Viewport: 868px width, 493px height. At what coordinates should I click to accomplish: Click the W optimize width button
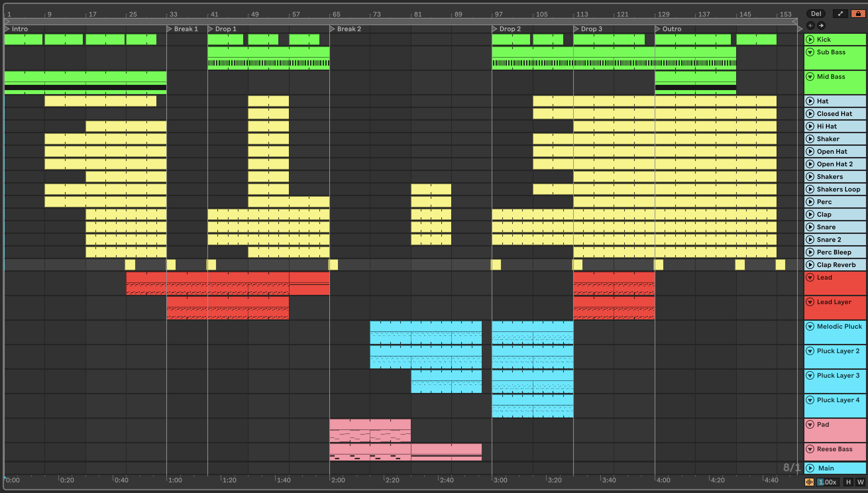click(860, 482)
